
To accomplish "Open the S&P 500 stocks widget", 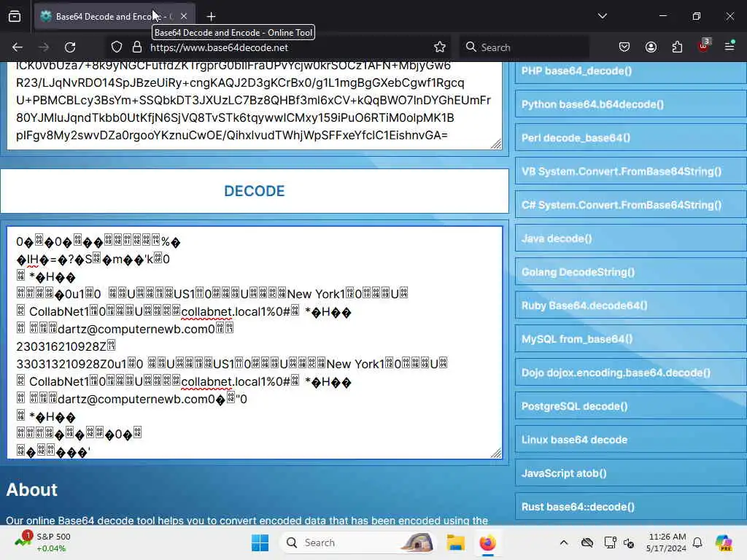I will coord(43,542).
